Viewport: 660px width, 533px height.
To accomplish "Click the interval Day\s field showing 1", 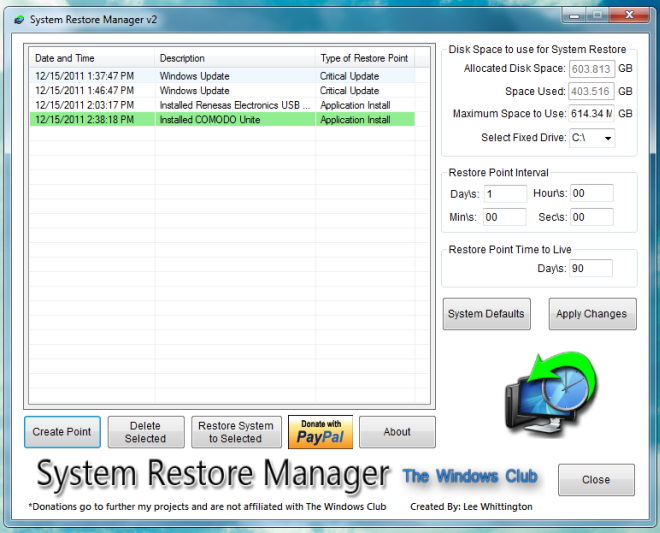I will pos(505,194).
